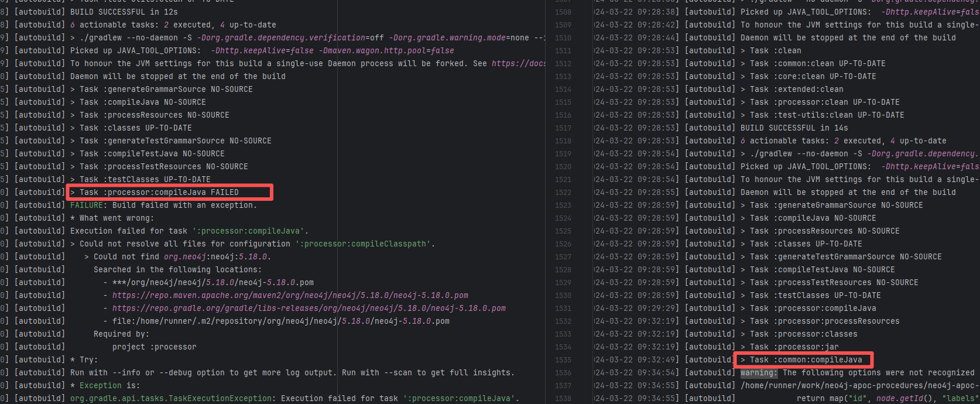This screenshot has height=404, width=980.
Task: Click line number 1535 in the gutter
Action: (563, 360)
